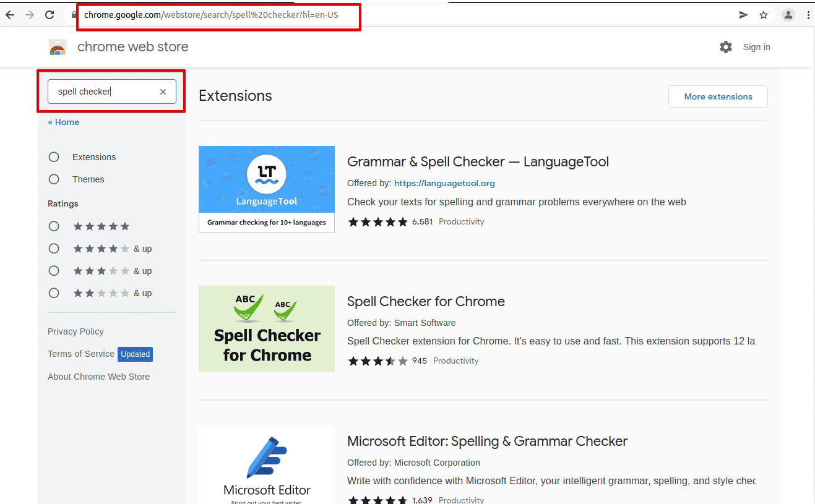
Task: Click Productivity label under LanguageTool
Action: tap(462, 221)
